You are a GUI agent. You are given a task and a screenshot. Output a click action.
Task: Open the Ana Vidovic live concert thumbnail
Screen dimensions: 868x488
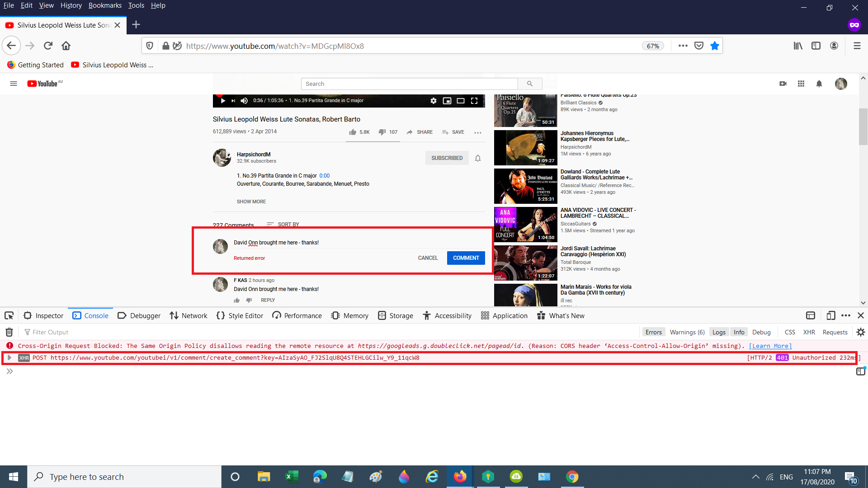click(525, 224)
